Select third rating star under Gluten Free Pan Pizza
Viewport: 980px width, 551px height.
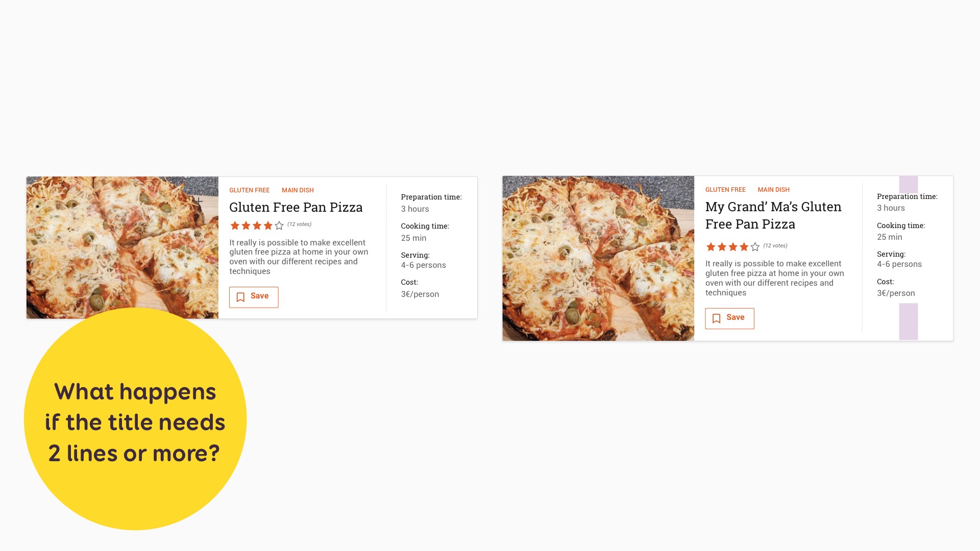click(x=257, y=226)
